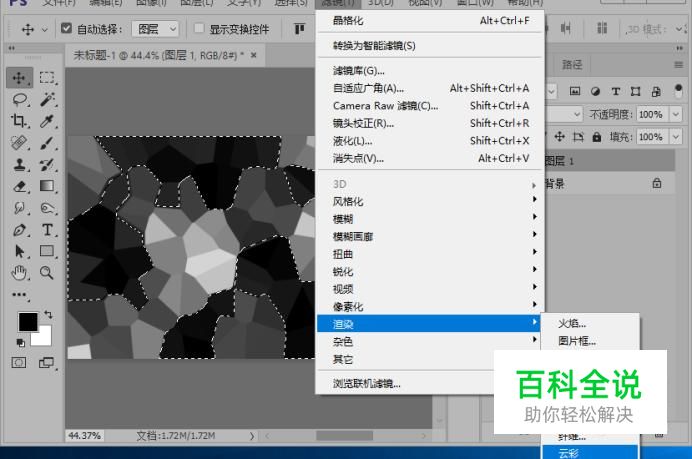Screen dimensions: 692x459
Task: Open the Move tool preset picker arrow
Action: click(x=45, y=30)
